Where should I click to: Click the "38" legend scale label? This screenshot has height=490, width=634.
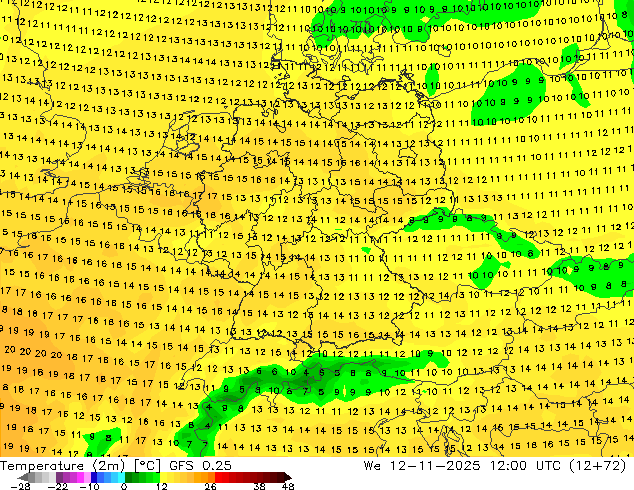click(259, 486)
